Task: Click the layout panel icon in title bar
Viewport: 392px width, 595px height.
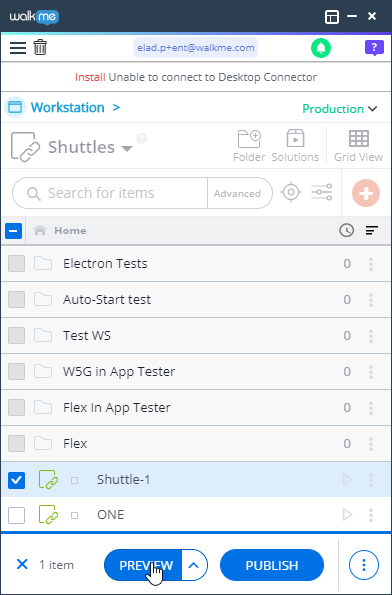Action: click(x=332, y=17)
